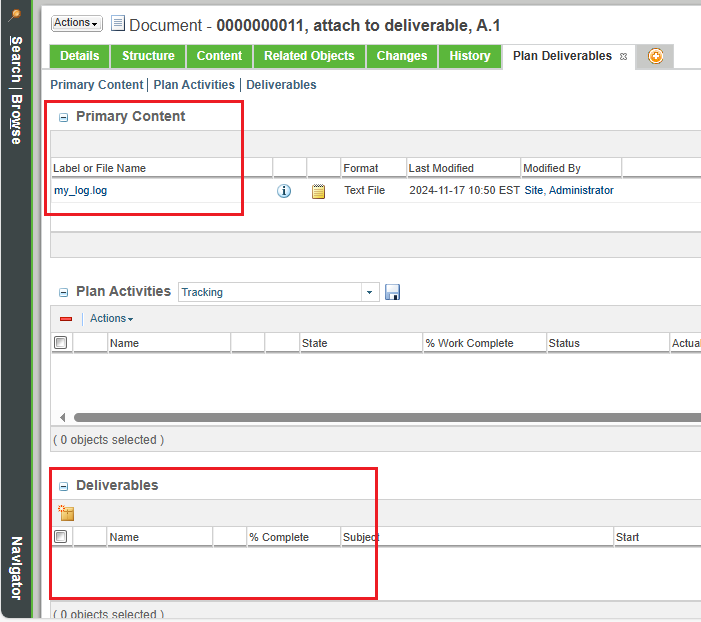The image size is (701, 622).
Task: Open the Navigator sidebar panel
Action: pyautogui.click(x=16, y=568)
